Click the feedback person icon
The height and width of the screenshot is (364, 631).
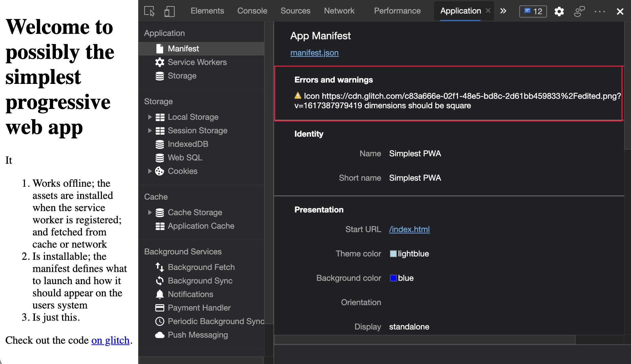(579, 12)
